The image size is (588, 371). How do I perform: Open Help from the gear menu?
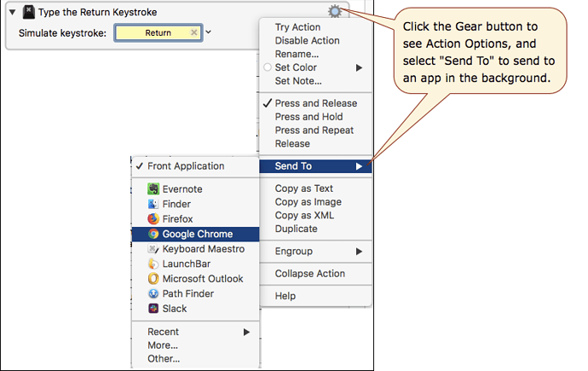315,296
